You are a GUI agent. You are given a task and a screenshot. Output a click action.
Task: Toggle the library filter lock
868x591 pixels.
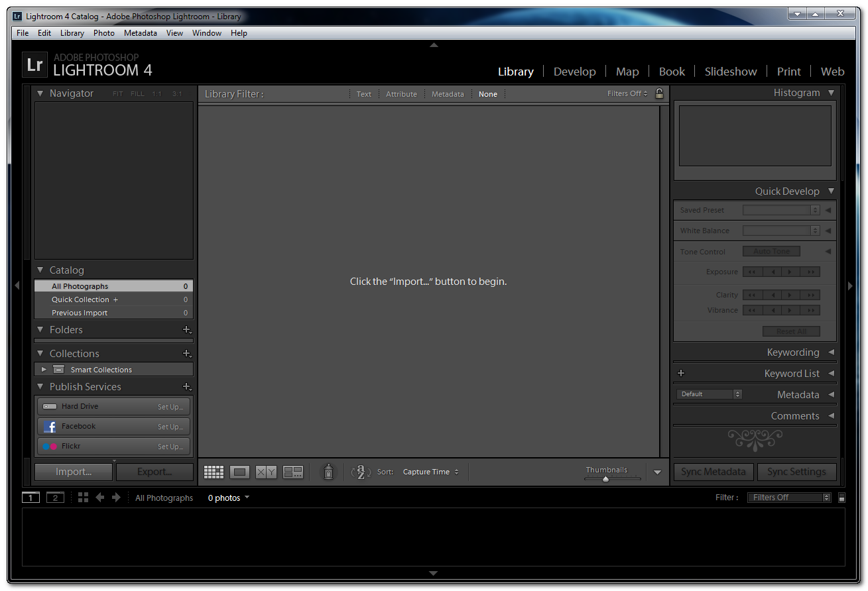point(659,93)
